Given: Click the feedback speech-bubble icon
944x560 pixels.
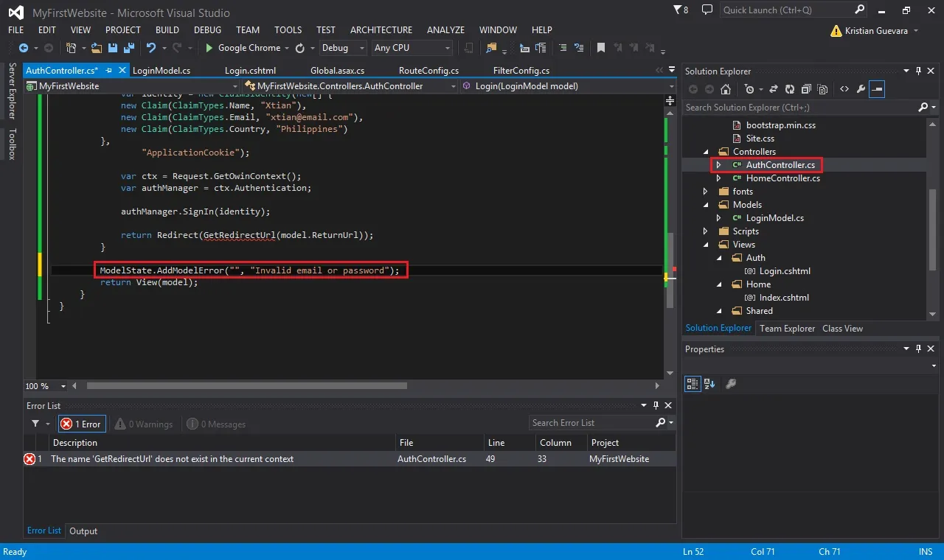Looking at the screenshot, I should [x=707, y=10].
